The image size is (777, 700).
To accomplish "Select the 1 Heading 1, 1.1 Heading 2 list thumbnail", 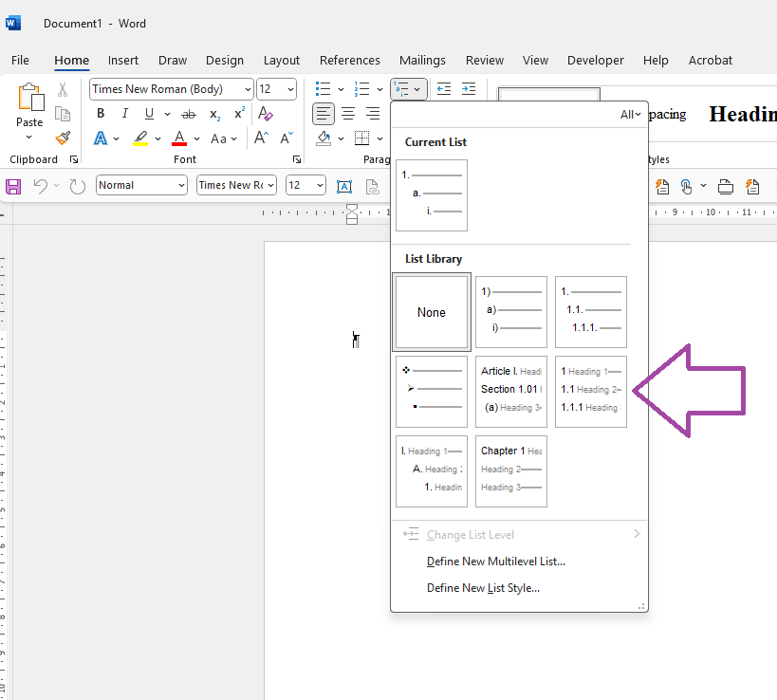I will 590,391.
